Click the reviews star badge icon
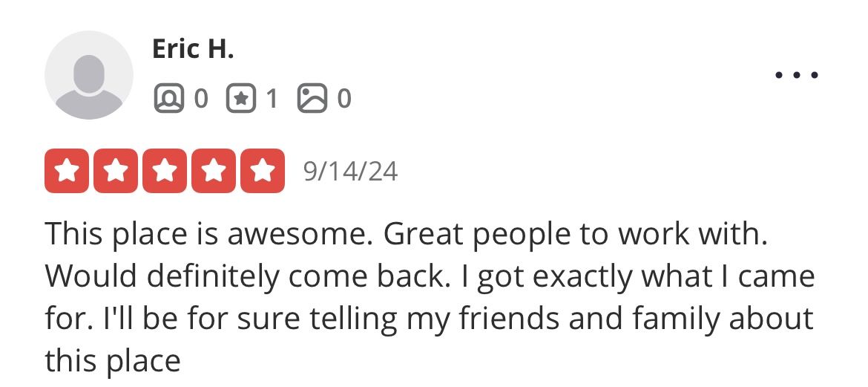This screenshot has width=868, height=387. [x=241, y=98]
